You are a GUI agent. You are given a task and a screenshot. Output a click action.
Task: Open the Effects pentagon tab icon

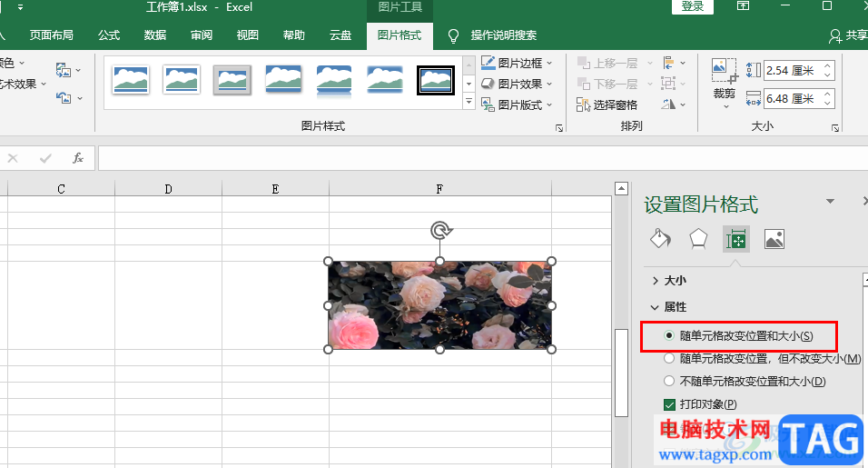coord(698,239)
